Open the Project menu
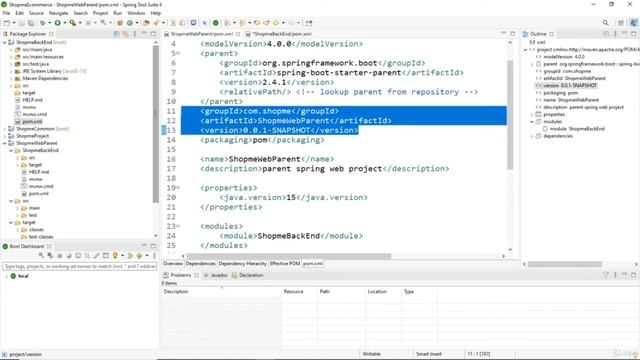 tap(100, 13)
